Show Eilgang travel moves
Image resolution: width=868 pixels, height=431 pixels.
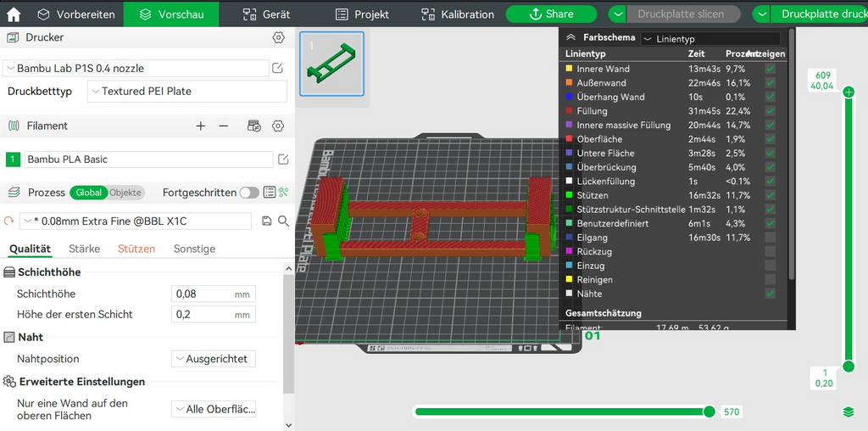point(770,237)
